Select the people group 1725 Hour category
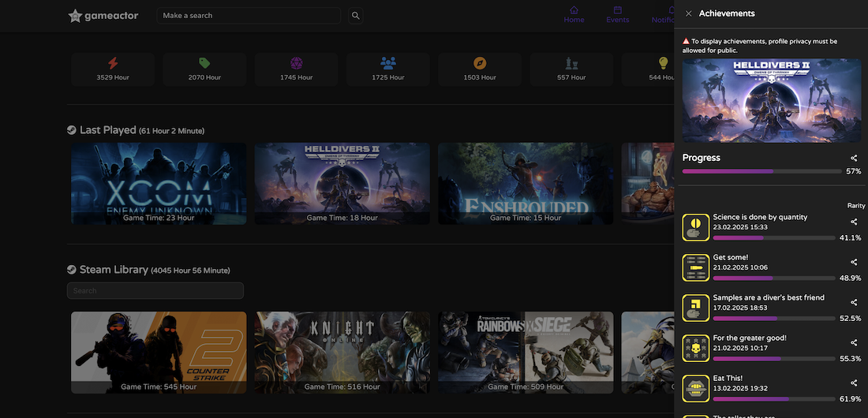 click(x=388, y=69)
